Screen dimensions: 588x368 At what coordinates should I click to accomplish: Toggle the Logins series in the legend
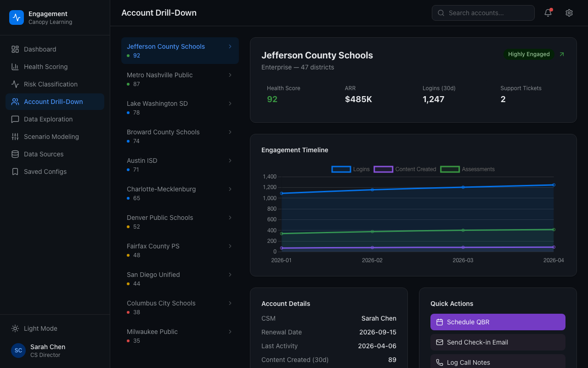pos(350,169)
